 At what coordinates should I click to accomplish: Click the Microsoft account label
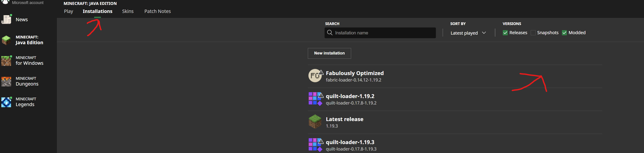click(28, 2)
